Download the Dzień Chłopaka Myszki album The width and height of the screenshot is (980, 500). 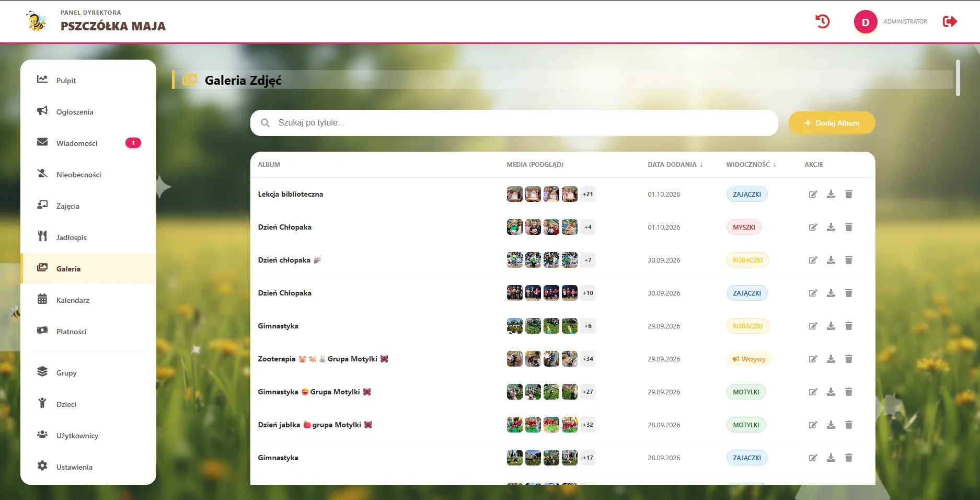(831, 228)
